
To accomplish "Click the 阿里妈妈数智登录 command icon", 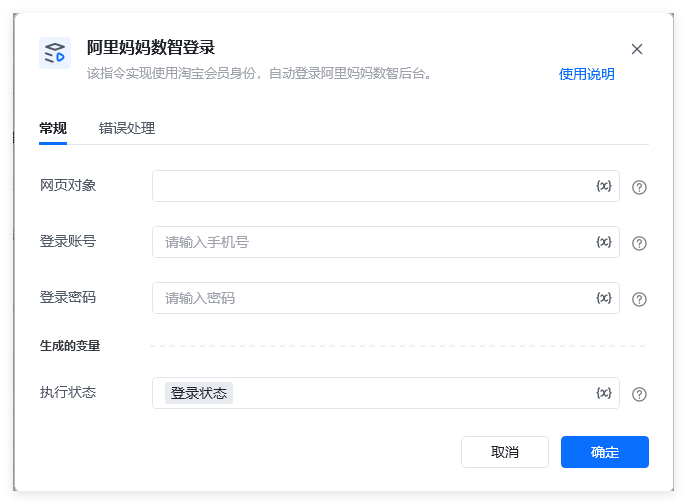I will click(x=55, y=53).
